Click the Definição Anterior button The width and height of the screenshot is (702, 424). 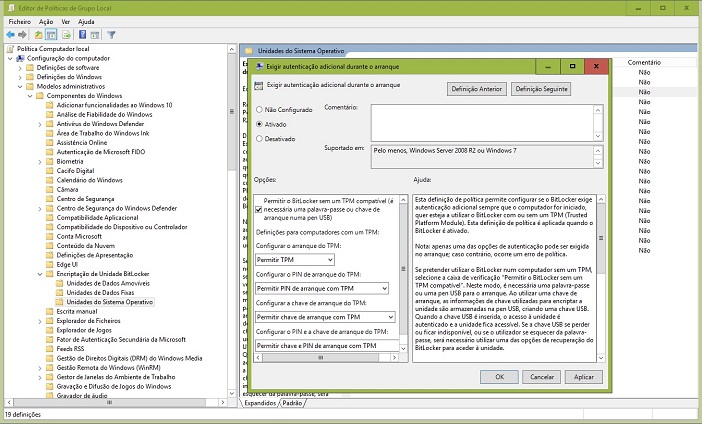click(477, 89)
